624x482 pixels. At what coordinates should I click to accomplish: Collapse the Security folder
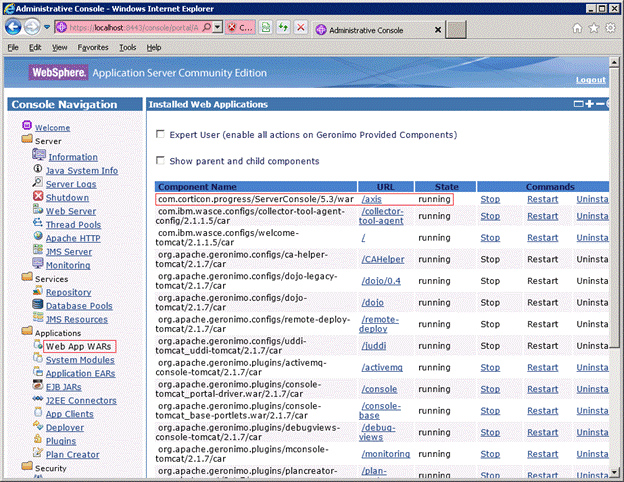click(x=27, y=466)
